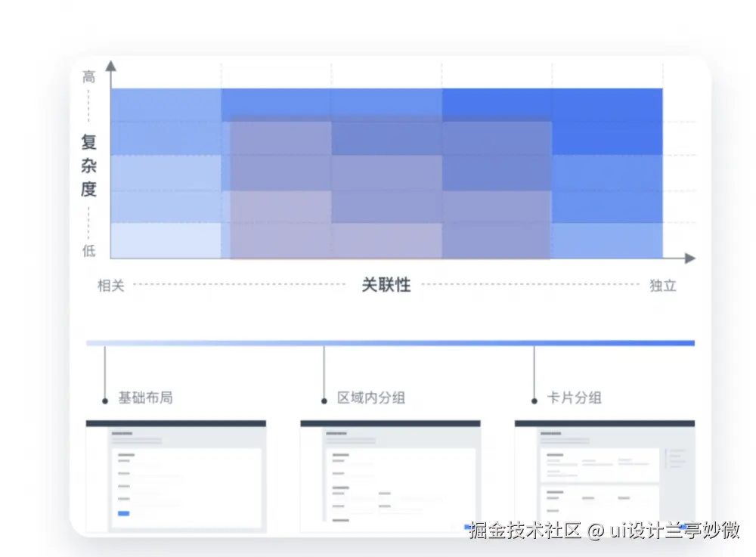756x557 pixels.
Task: Click the 相关 axis label
Action: pos(111,285)
